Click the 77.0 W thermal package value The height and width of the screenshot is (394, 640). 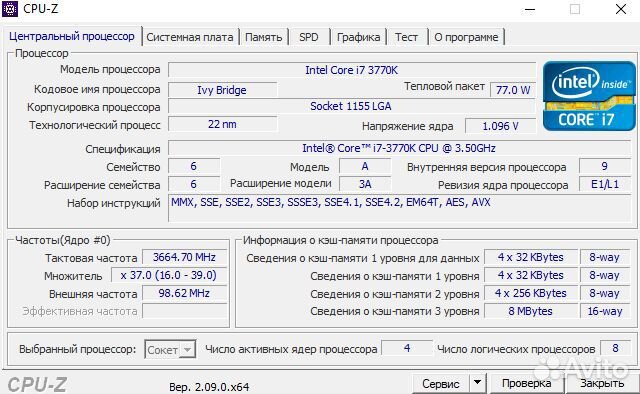[513, 90]
